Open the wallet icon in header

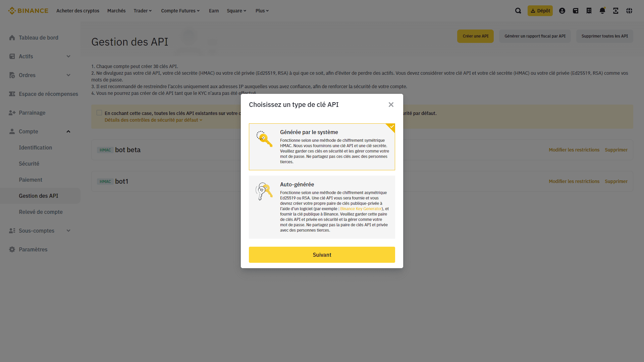(x=576, y=11)
